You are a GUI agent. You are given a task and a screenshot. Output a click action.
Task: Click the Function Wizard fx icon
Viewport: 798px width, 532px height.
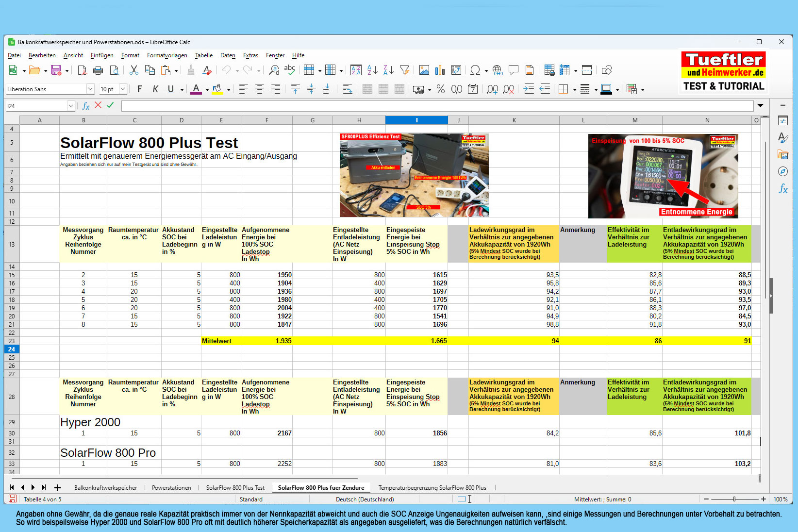(86, 106)
